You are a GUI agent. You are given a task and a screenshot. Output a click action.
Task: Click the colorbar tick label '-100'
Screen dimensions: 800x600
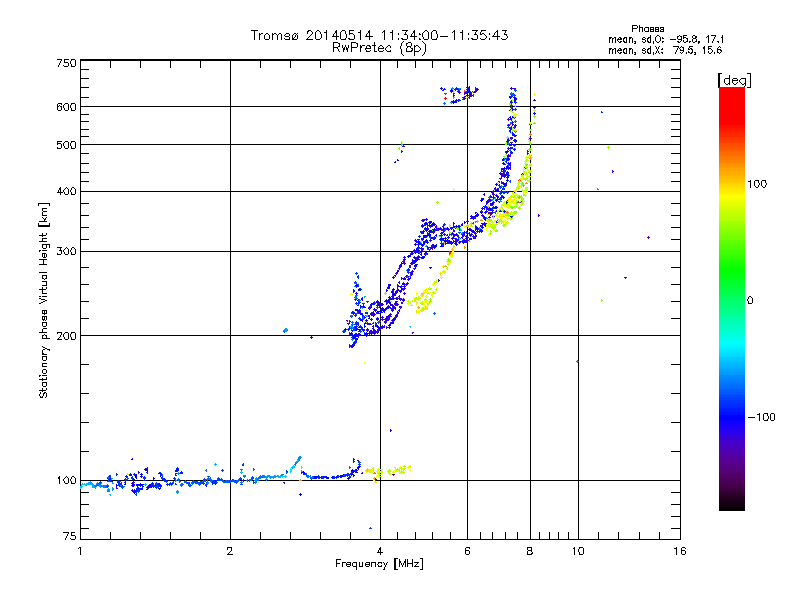click(x=761, y=417)
